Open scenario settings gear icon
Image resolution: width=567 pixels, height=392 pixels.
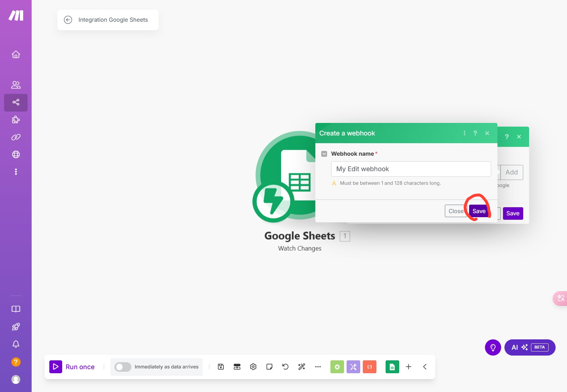(x=253, y=367)
